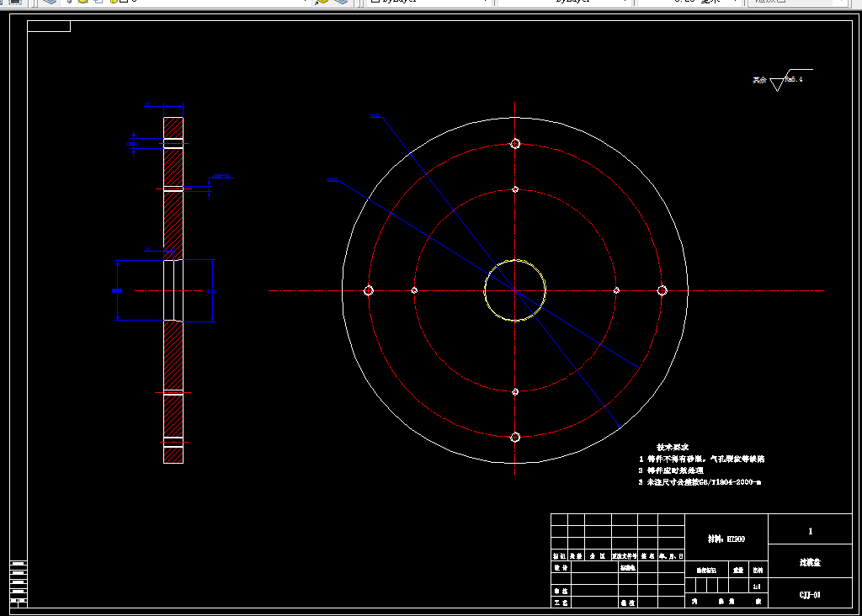Click the surface roughness triangle symbol

tap(777, 84)
